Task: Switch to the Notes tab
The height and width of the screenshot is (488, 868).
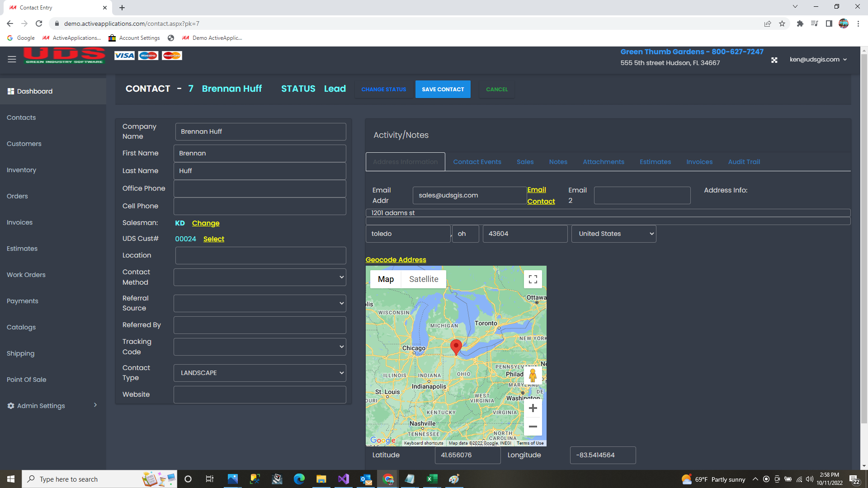Action: (x=558, y=162)
